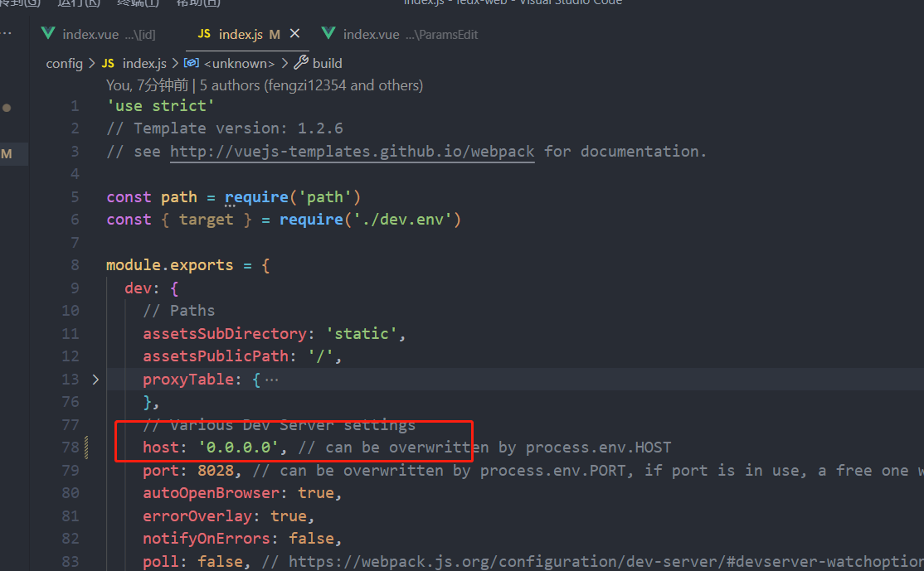Image resolution: width=924 pixels, height=571 pixels.
Task: Click the wrench icon beside build breadcrumb
Action: [x=303, y=62]
